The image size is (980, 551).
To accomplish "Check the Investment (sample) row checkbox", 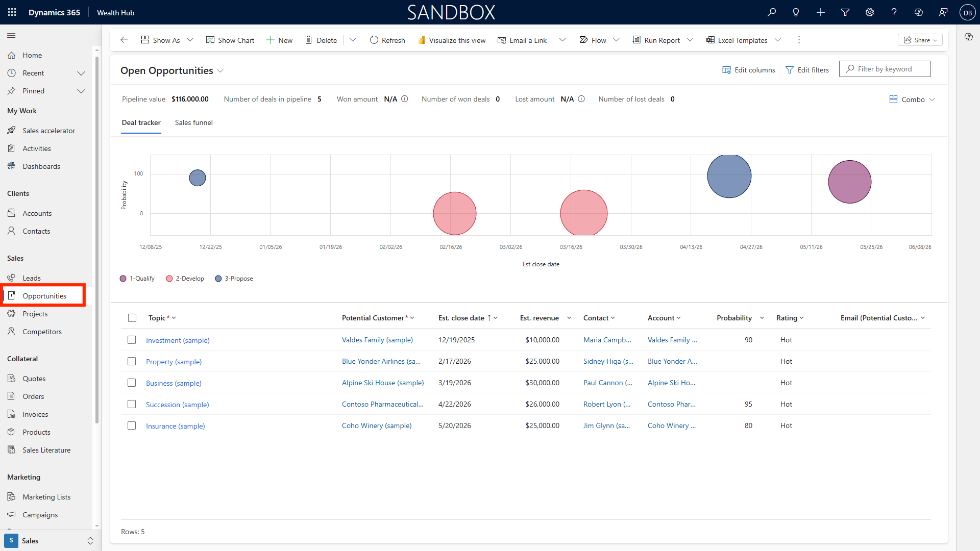I will tap(132, 340).
